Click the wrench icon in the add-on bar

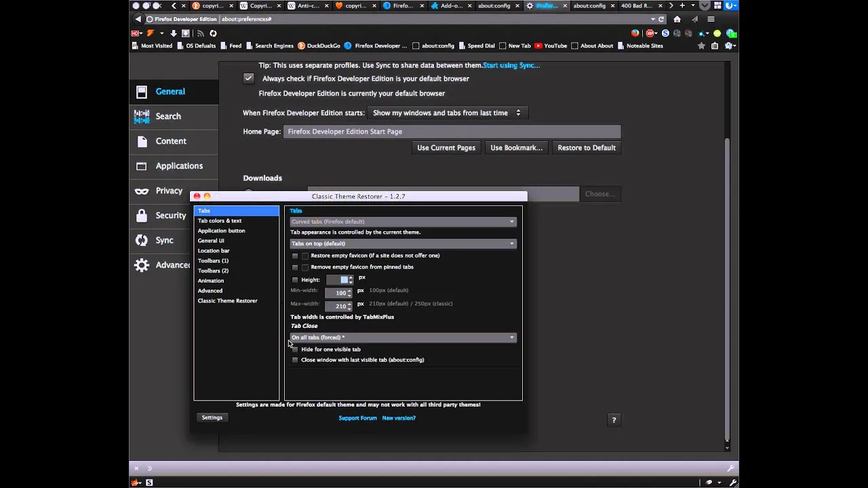pos(730,468)
